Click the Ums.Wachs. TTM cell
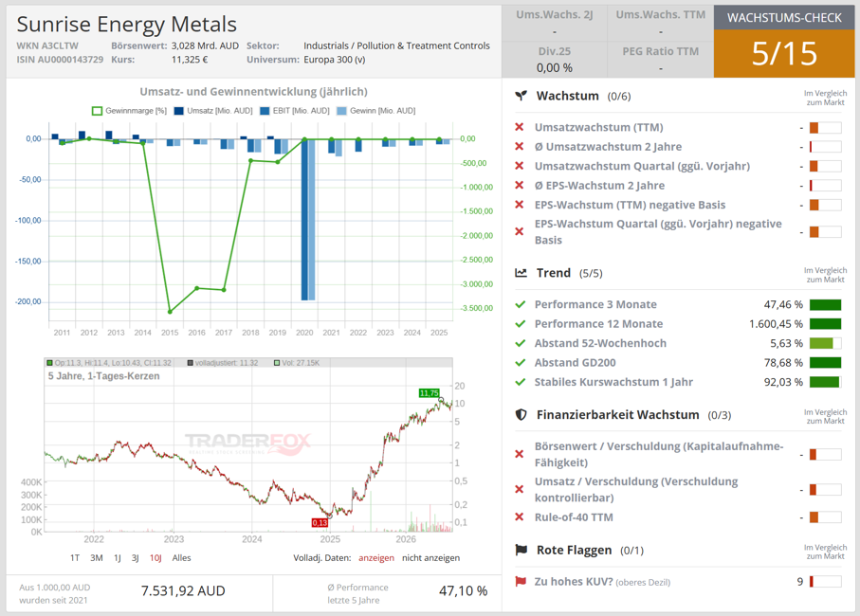Viewport: 860px width, 616px height. pyautogui.click(x=660, y=23)
